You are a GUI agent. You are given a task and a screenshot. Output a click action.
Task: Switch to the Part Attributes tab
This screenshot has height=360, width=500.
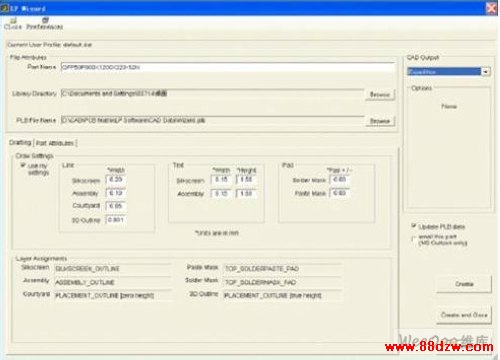click(x=55, y=143)
